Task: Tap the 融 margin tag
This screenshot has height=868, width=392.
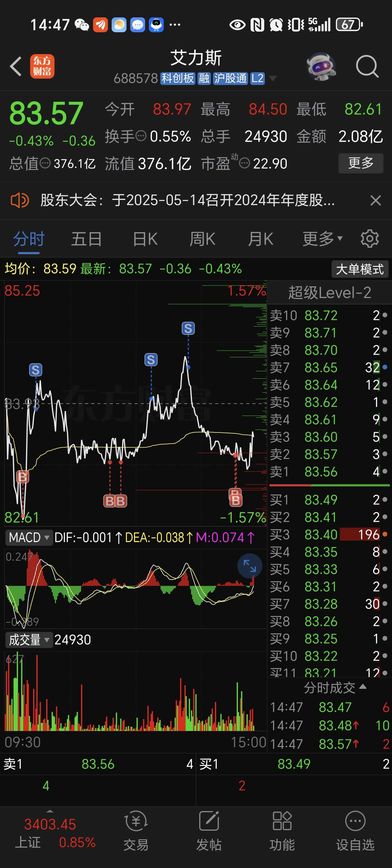Action: coord(204,78)
